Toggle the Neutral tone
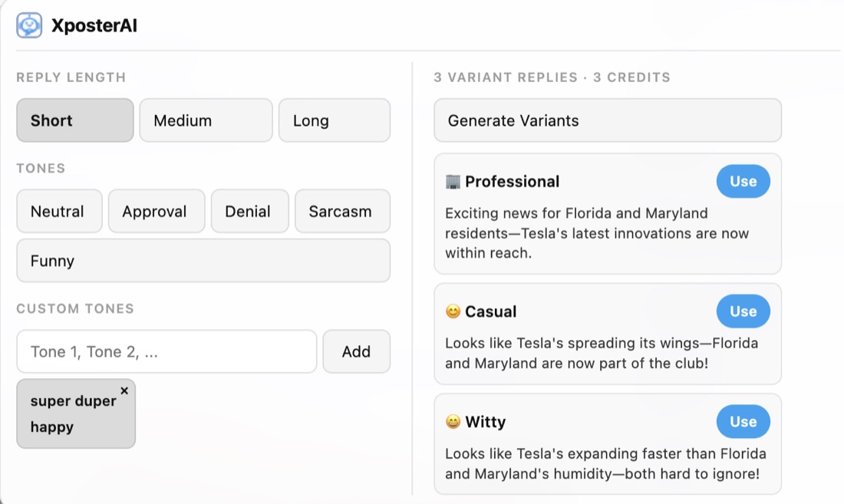844x504 pixels. point(59,211)
